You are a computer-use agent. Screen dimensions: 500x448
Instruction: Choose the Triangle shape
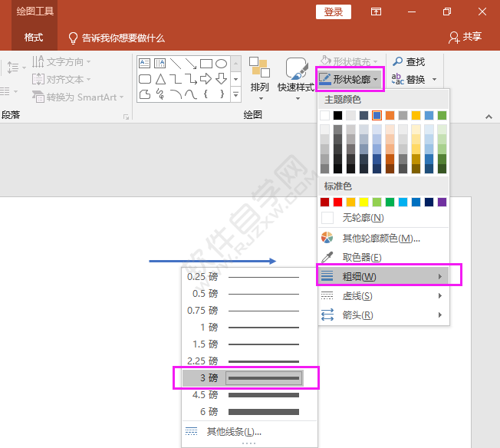(x=160, y=79)
